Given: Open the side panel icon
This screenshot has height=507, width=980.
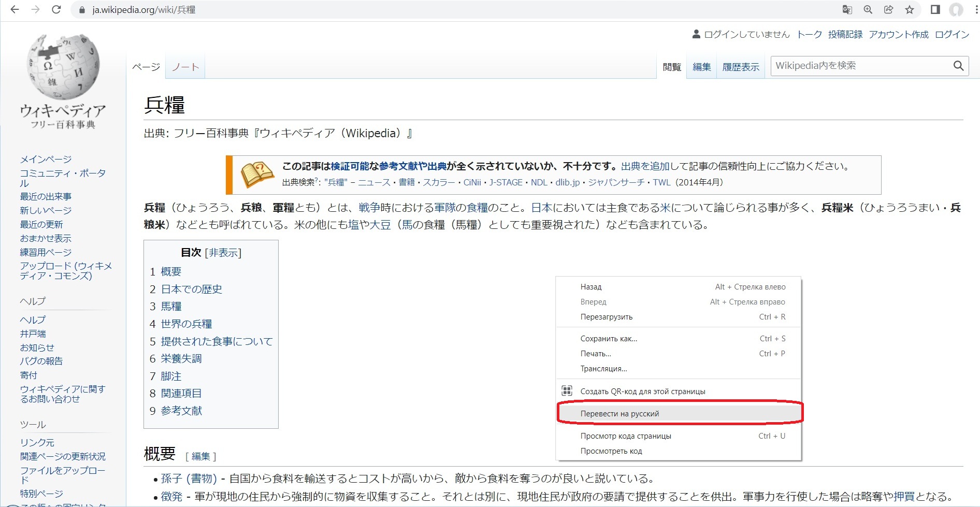Looking at the screenshot, I should [x=935, y=10].
